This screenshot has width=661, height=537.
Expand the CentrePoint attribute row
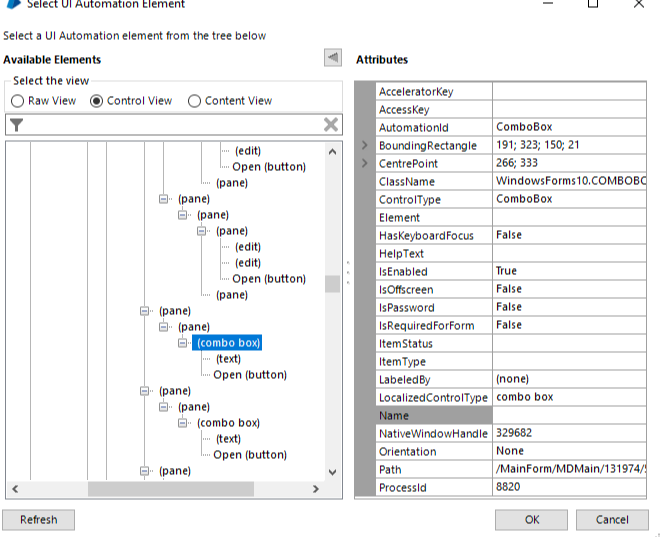coord(365,164)
